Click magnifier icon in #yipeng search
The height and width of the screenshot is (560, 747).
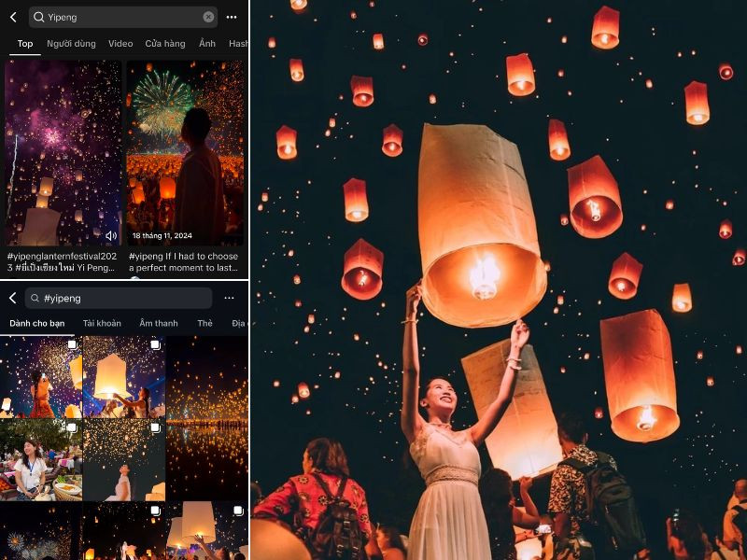pyautogui.click(x=35, y=298)
